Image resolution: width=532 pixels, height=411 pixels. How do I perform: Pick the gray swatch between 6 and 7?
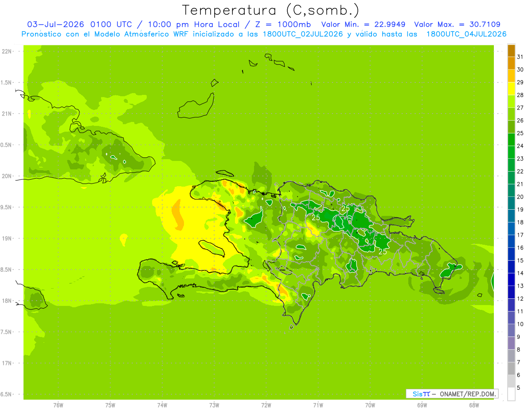point(511,369)
